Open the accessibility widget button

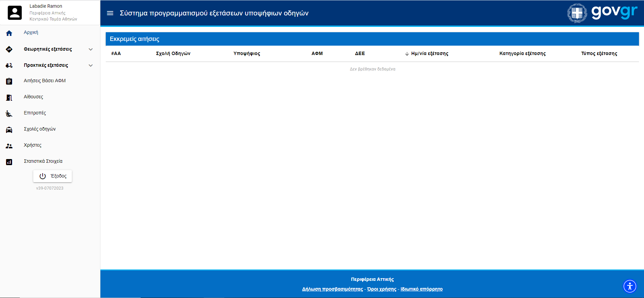630,286
